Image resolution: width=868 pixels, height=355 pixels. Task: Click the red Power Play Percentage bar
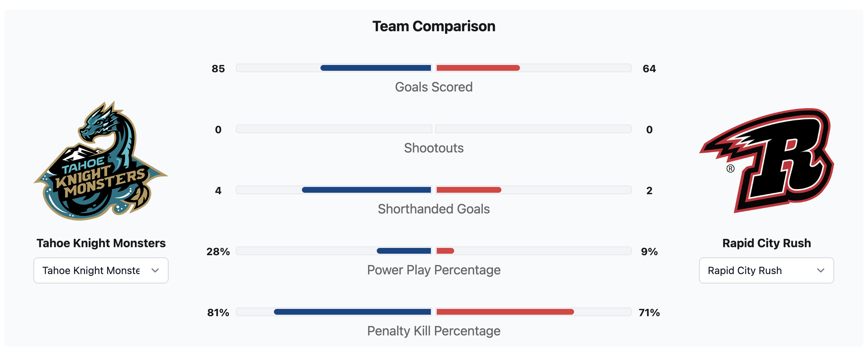click(445, 251)
